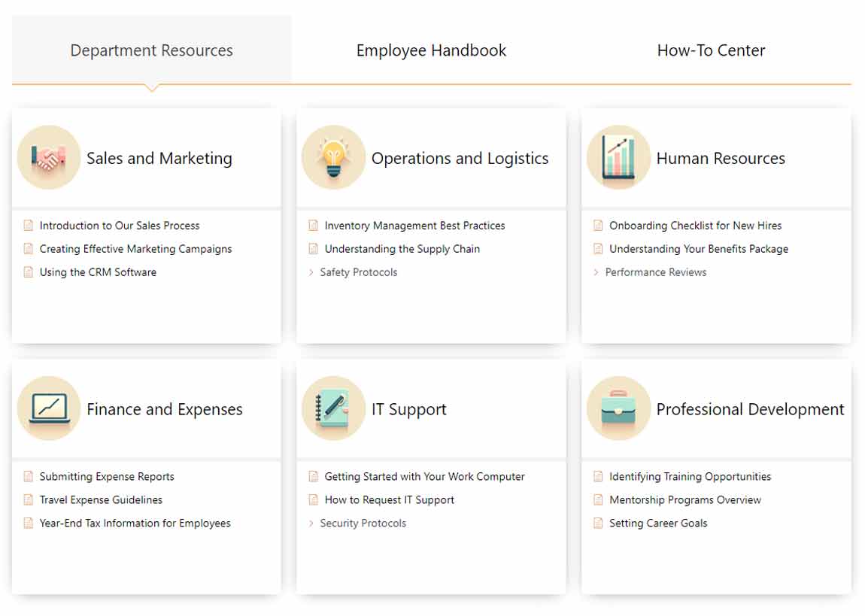Select the Department Resources tab
The height and width of the screenshot is (616, 865).
coord(151,50)
